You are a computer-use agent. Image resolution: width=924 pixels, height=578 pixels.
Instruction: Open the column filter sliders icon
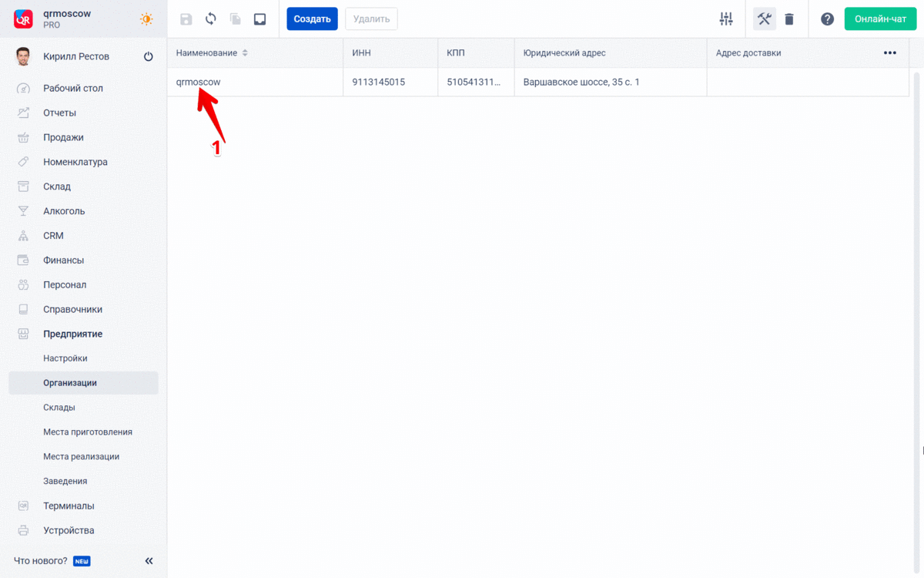(x=725, y=19)
